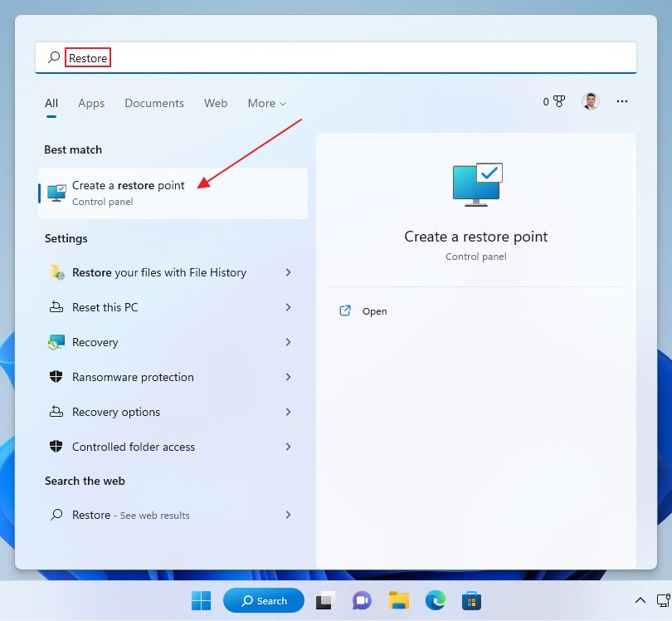Click the taskbar Search button
The width and height of the screenshot is (672, 621).
coord(264,600)
